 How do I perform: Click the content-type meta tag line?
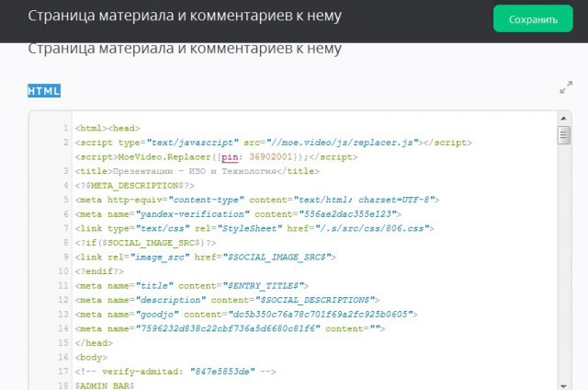tap(257, 200)
